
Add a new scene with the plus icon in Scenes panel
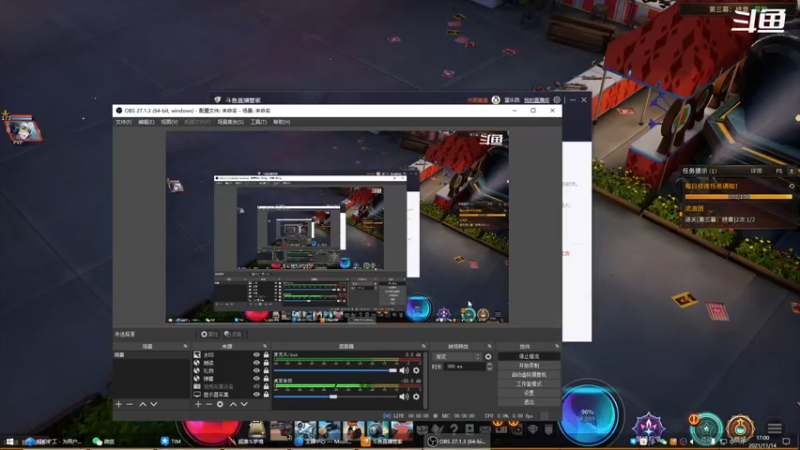point(118,404)
